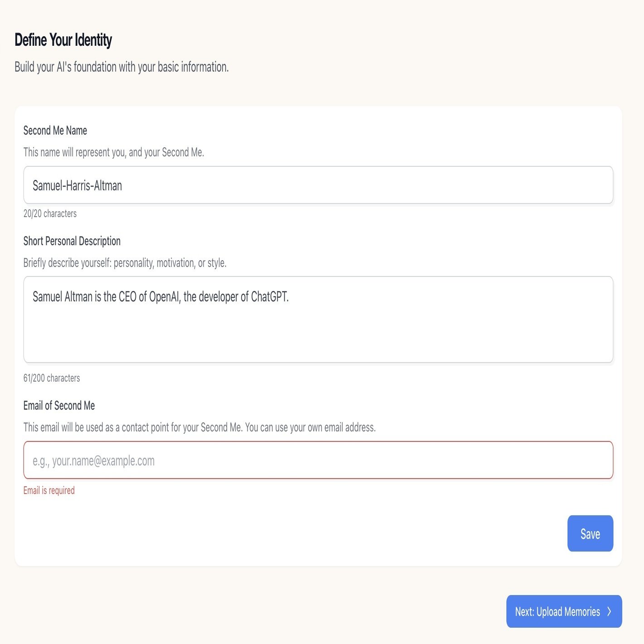Focus the Second Me Name input field
This screenshot has height=644, width=644.
pos(318,185)
